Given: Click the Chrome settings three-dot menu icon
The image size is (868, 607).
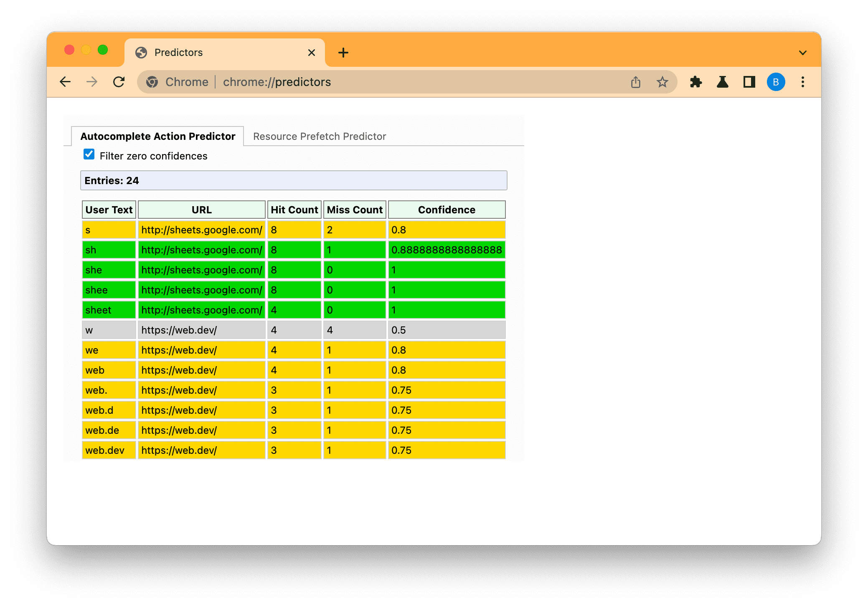Looking at the screenshot, I should [x=804, y=82].
